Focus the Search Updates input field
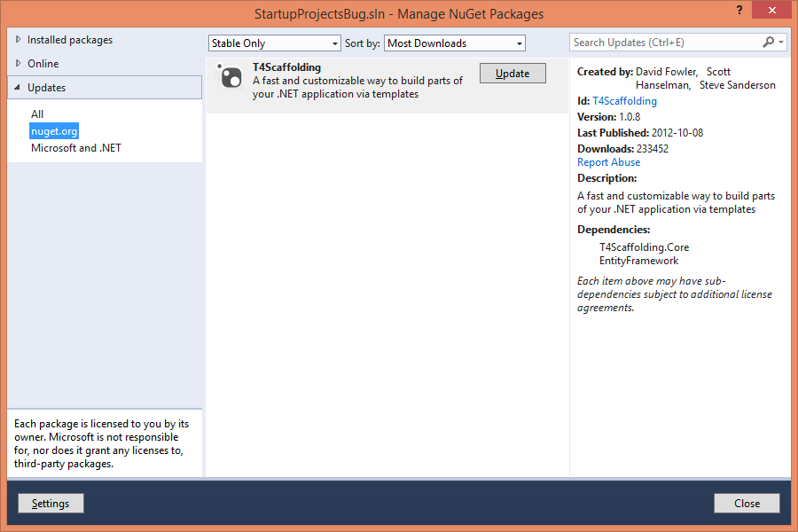Image resolution: width=798 pixels, height=532 pixels. click(x=667, y=43)
